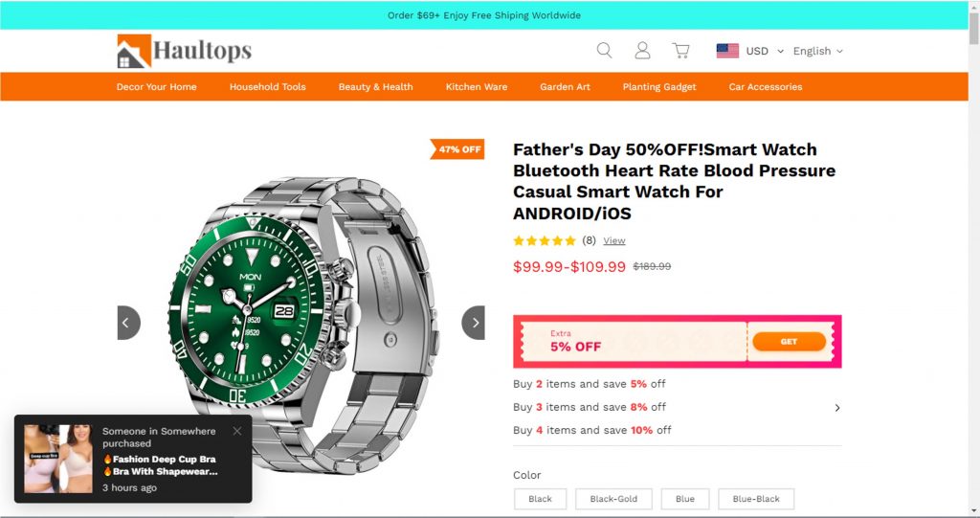Open the search magnifier icon
The image size is (980, 518).
(604, 51)
